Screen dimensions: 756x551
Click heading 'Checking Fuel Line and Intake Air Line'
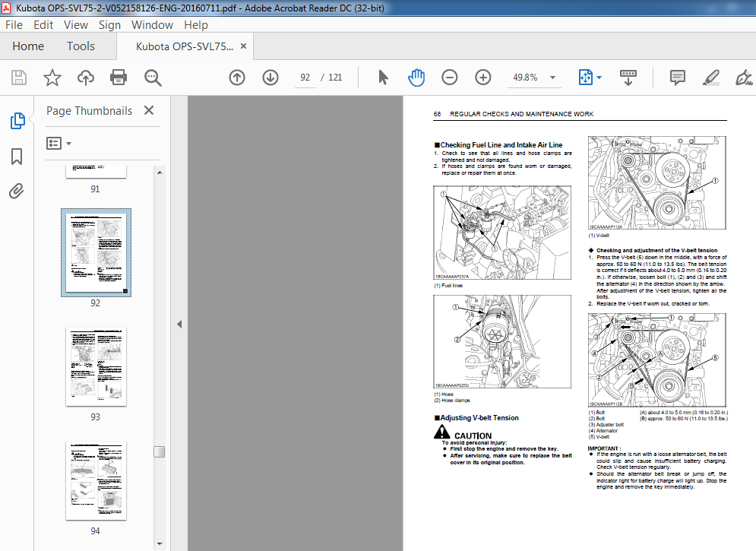[x=501, y=144]
